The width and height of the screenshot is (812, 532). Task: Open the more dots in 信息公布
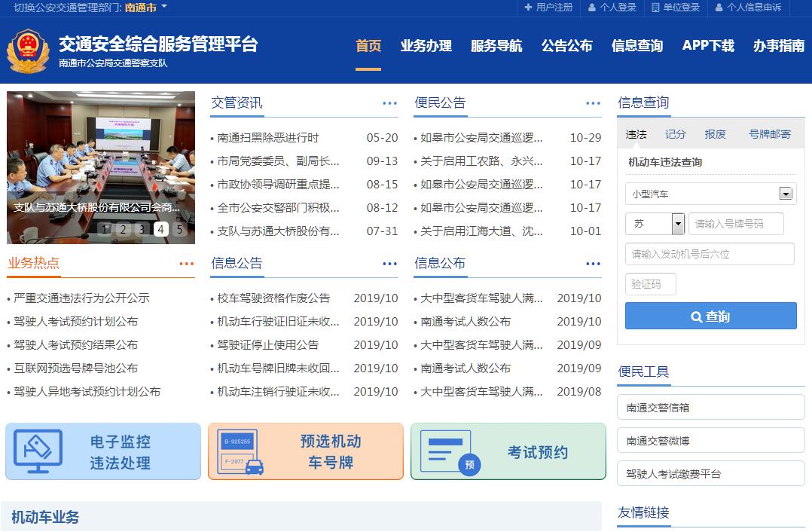(x=593, y=264)
